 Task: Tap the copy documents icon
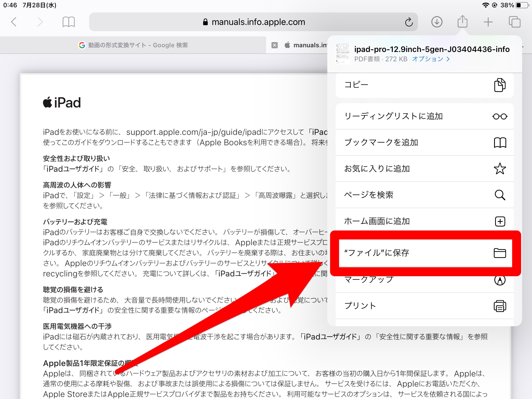(x=500, y=85)
